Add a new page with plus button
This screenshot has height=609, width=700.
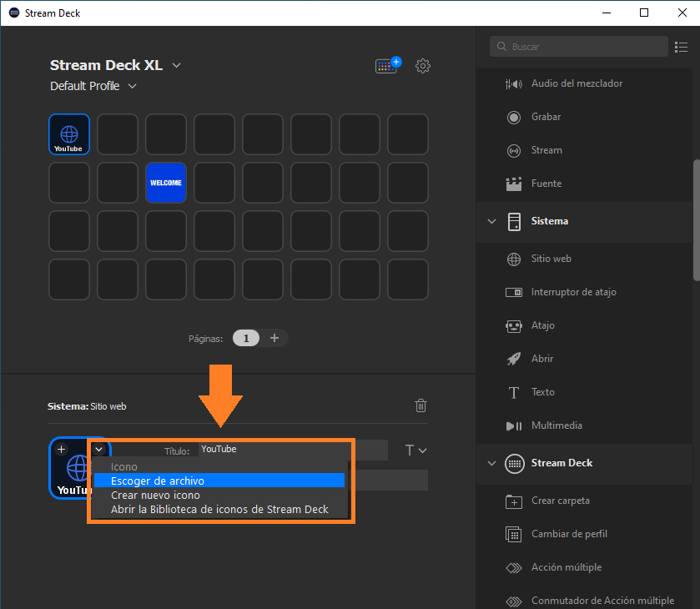[274, 338]
